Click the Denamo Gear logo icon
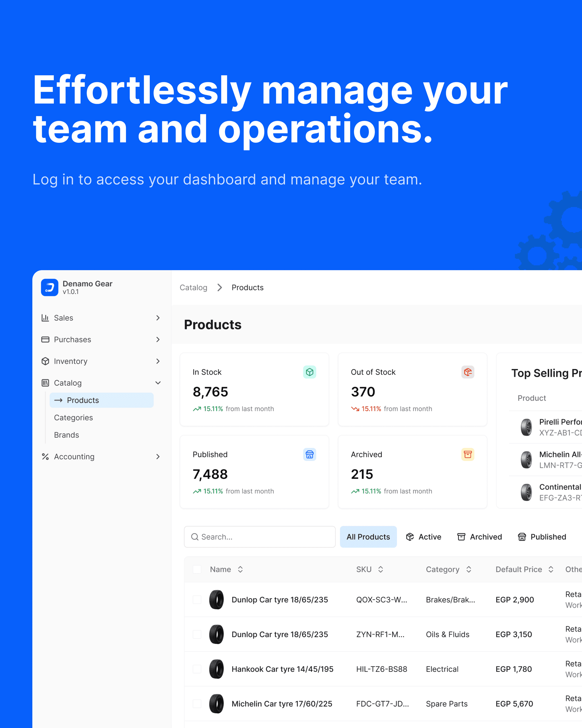The height and width of the screenshot is (728, 582). tap(50, 287)
